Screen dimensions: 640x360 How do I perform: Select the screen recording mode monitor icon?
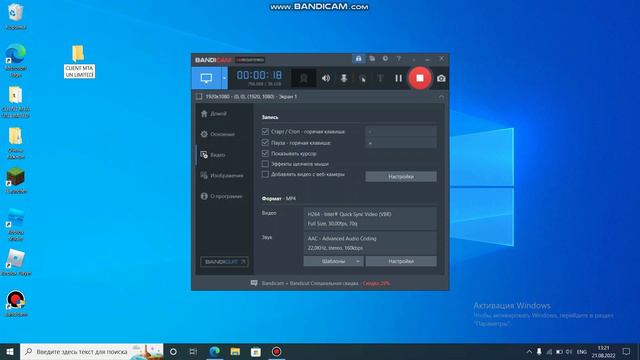[x=207, y=78]
